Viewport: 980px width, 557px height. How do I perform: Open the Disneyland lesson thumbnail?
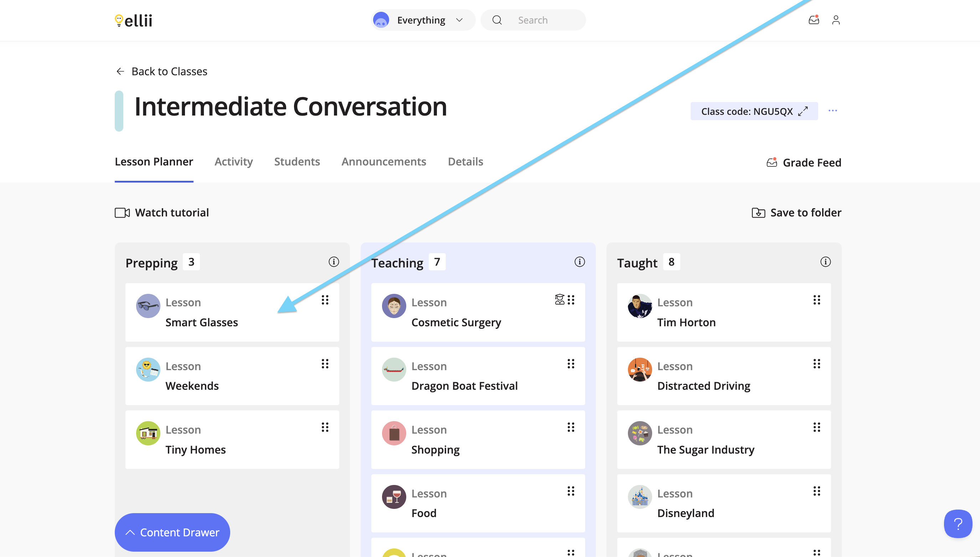(x=640, y=497)
